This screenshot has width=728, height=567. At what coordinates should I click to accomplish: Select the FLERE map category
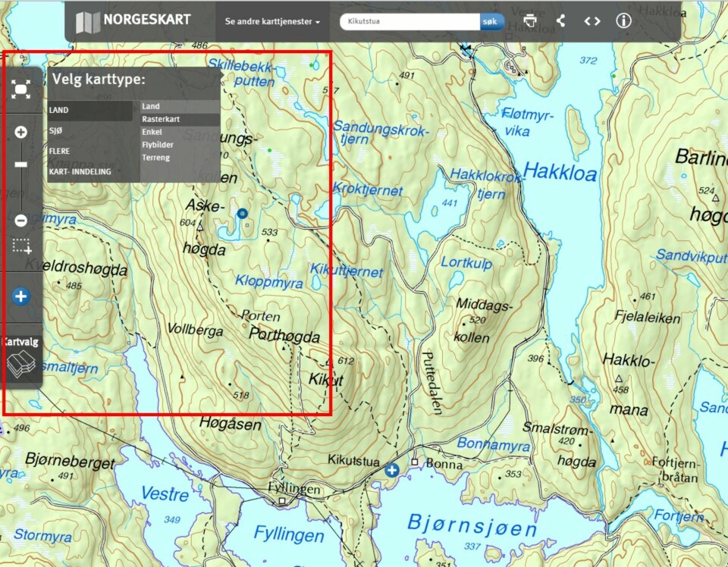click(x=60, y=151)
